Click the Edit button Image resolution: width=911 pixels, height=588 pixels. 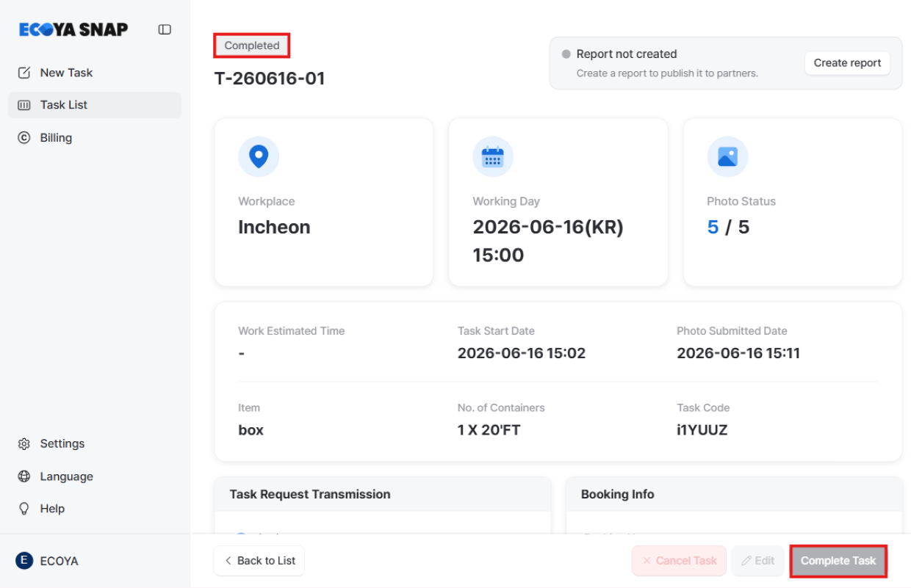click(758, 561)
